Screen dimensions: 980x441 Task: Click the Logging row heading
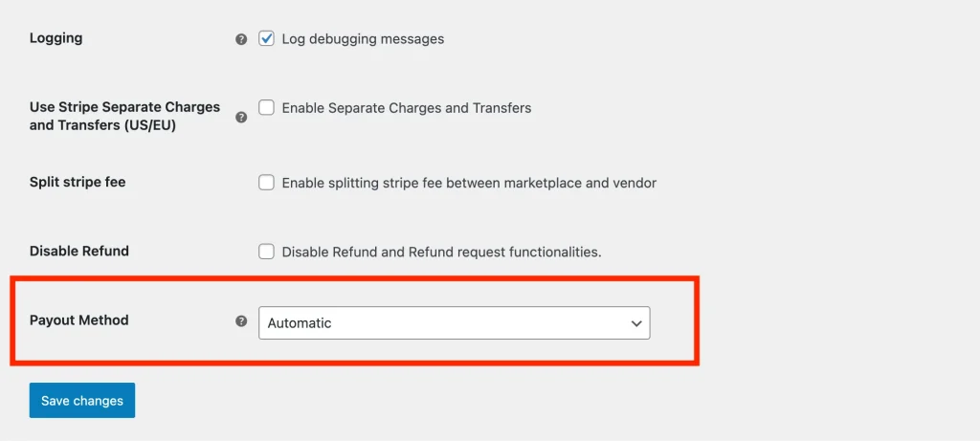pyautogui.click(x=56, y=38)
